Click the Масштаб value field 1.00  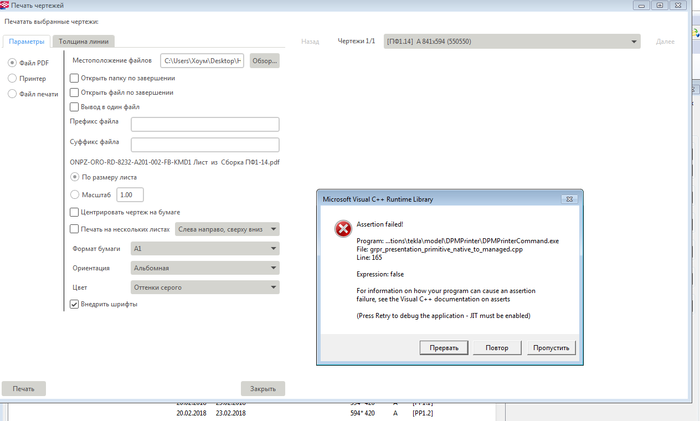click(x=130, y=195)
